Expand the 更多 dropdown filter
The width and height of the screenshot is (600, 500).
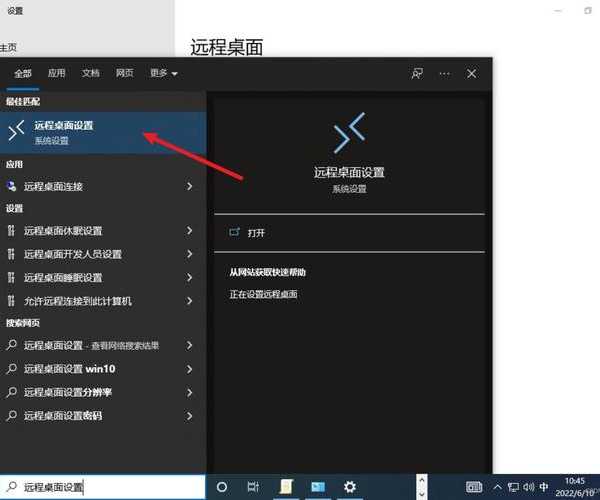(x=163, y=73)
